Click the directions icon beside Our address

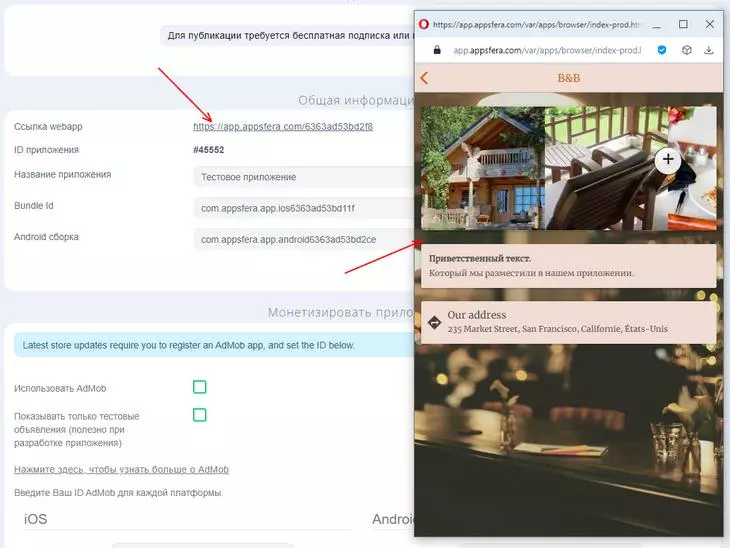tap(434, 322)
